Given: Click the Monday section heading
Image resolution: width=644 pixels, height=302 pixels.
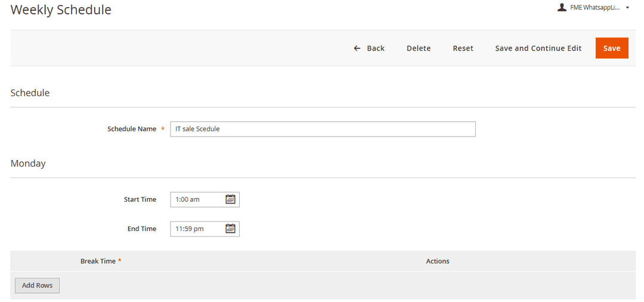Looking at the screenshot, I should point(28,164).
